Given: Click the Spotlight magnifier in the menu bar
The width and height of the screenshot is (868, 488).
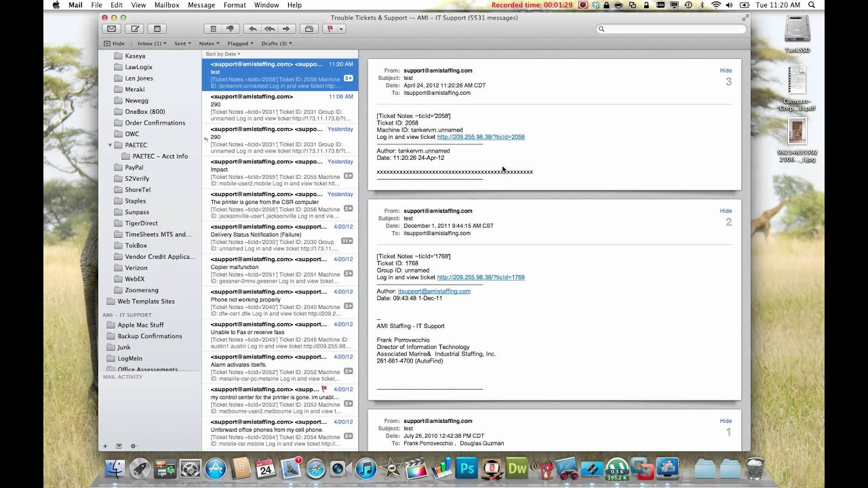Looking at the screenshot, I should coord(812,5).
